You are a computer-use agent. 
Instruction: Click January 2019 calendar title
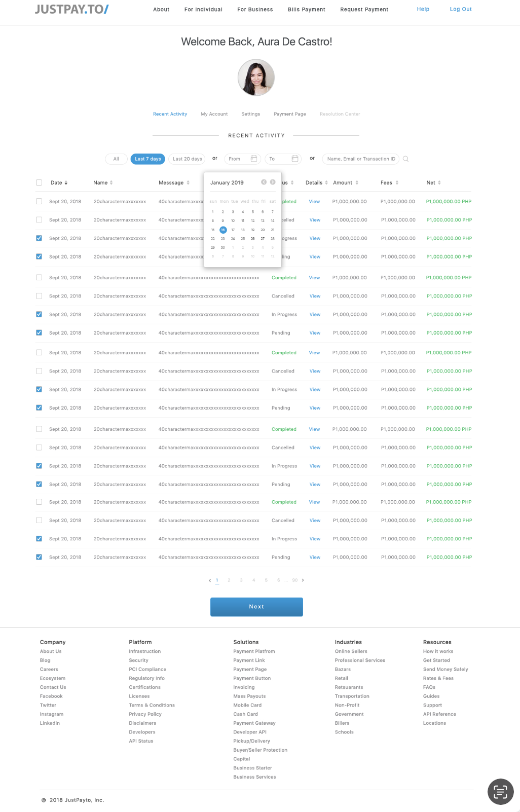click(227, 182)
